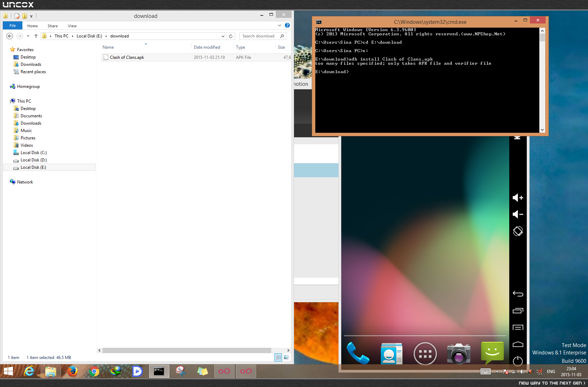Open the Recent locations dropdown arrow
The image size is (588, 387).
[x=28, y=36]
